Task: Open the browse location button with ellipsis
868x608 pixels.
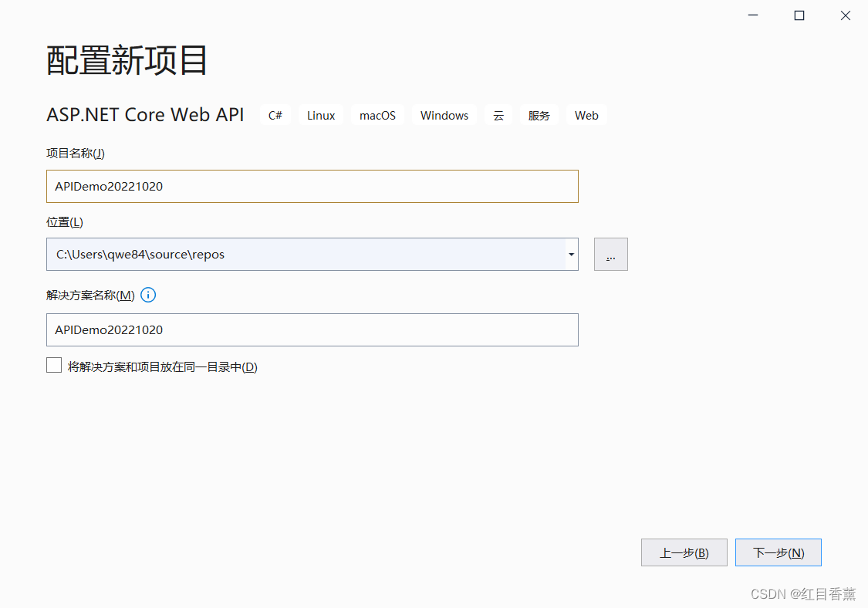Action: pos(610,255)
